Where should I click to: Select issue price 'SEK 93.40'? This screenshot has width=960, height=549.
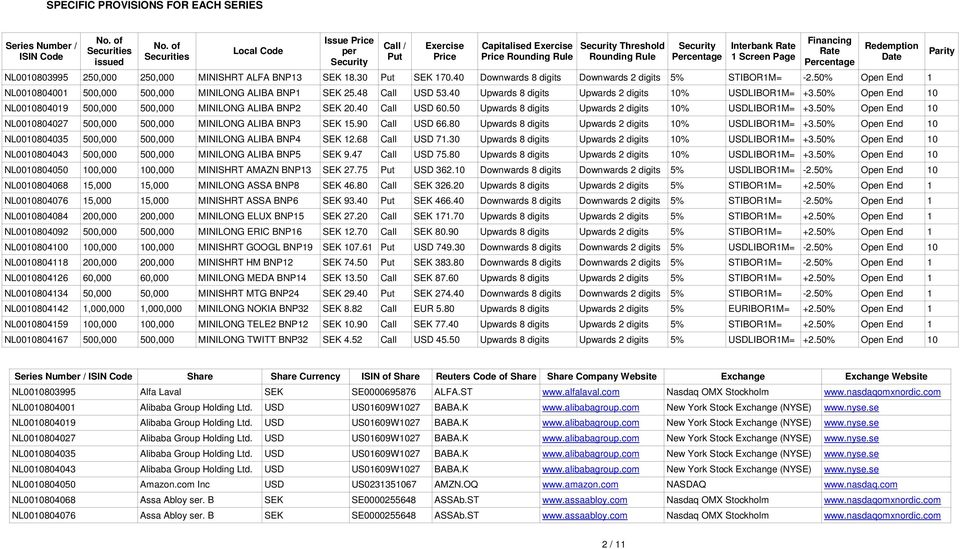345,201
